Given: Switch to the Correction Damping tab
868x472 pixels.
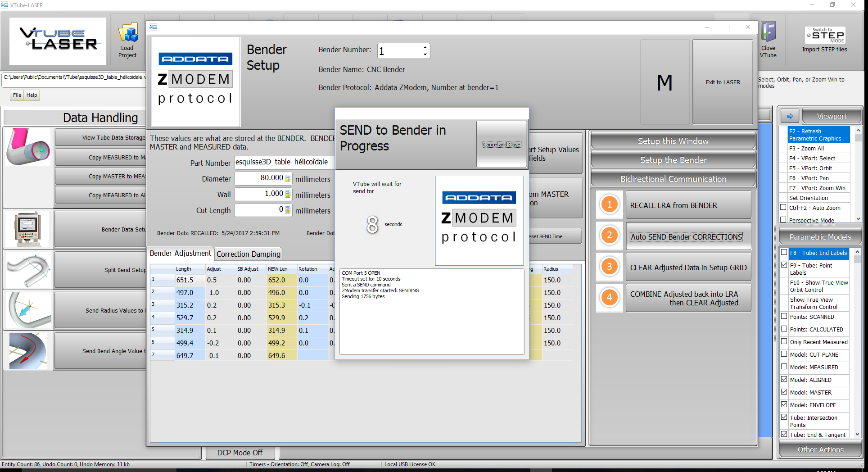Looking at the screenshot, I should coord(249,254).
